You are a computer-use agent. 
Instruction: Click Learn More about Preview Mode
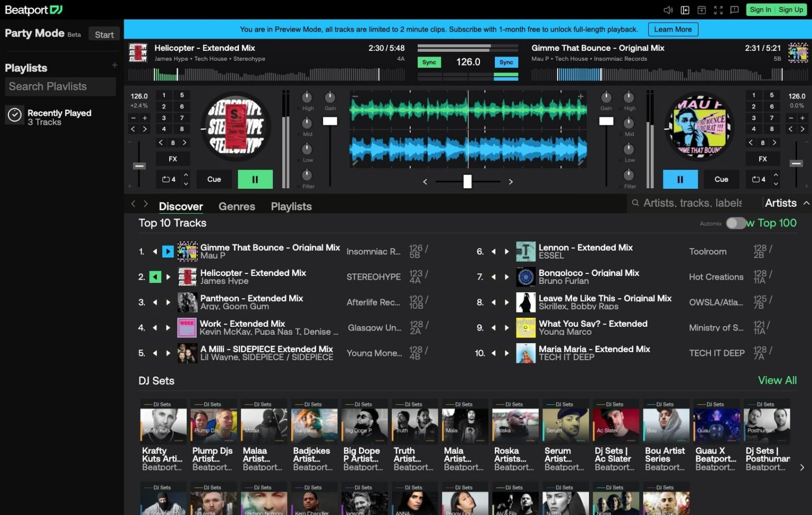coord(672,29)
